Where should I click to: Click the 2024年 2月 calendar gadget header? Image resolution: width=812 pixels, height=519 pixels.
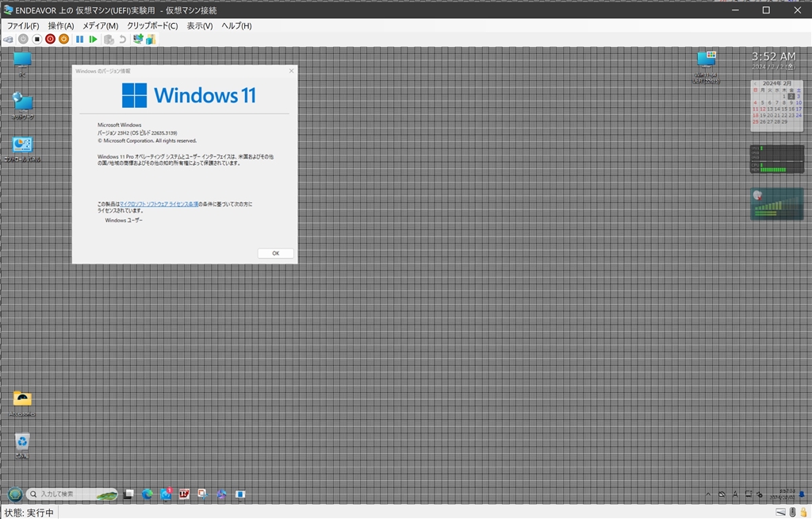tap(777, 83)
